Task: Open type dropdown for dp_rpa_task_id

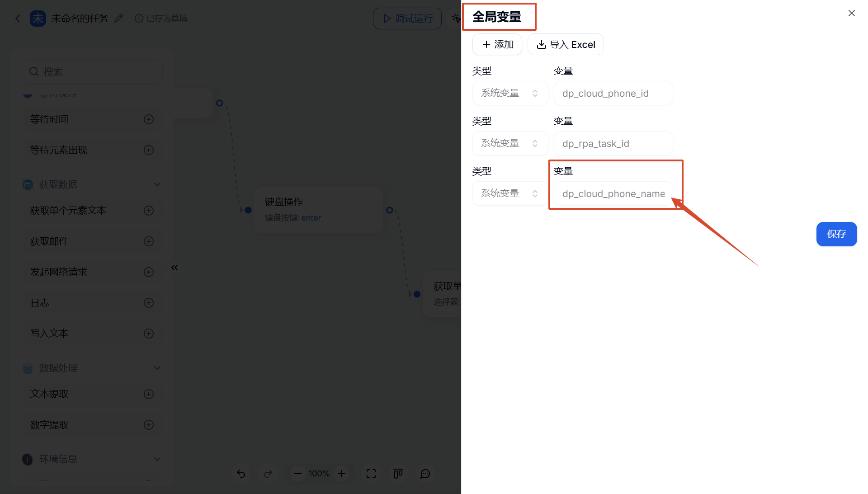Action: click(x=510, y=143)
